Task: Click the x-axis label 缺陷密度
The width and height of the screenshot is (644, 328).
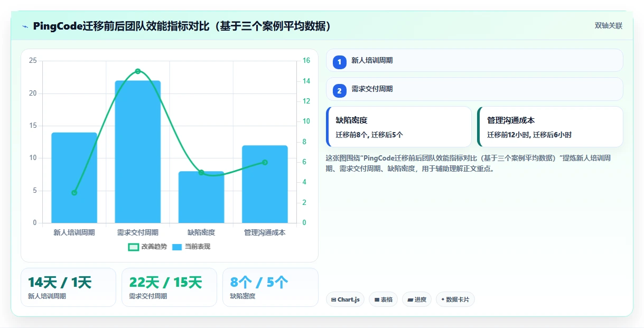Action: coord(201,232)
